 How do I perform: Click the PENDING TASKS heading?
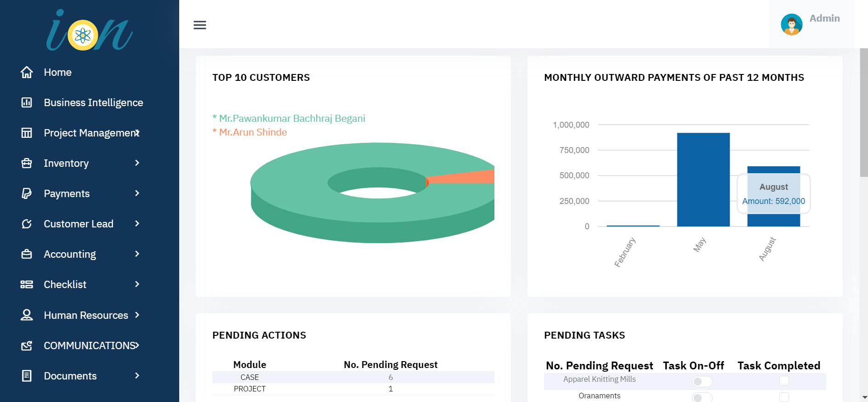[584, 335]
